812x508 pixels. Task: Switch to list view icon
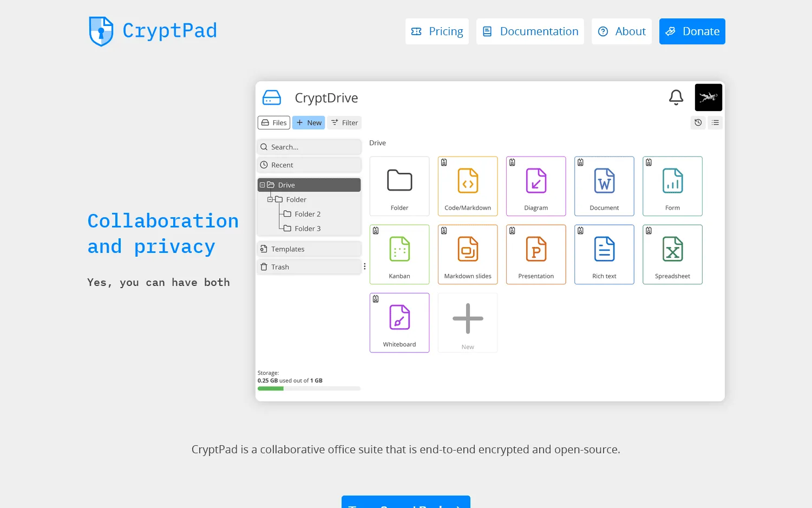[x=715, y=122]
